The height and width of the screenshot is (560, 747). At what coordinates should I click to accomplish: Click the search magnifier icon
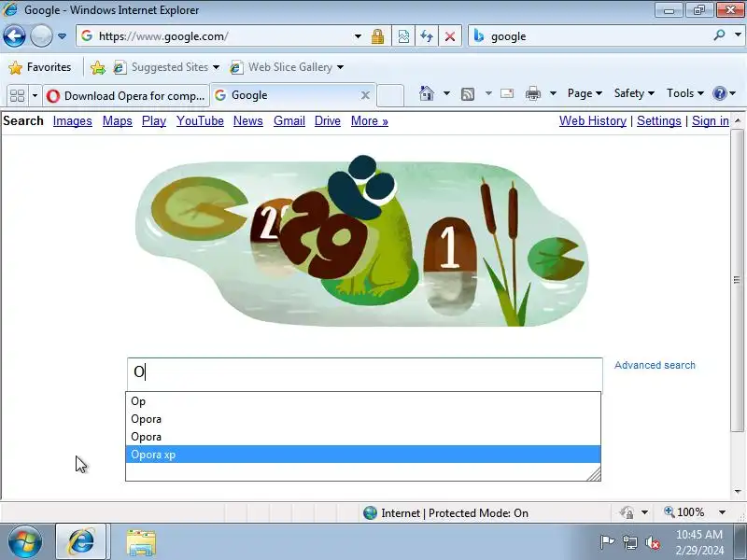coord(719,35)
